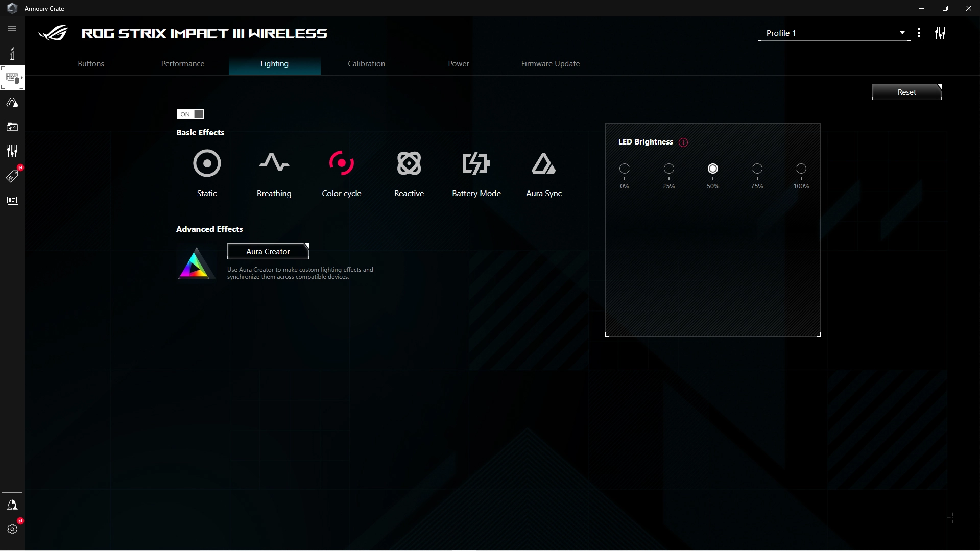
Task: Open the mixer settings icon top right
Action: [x=940, y=33]
